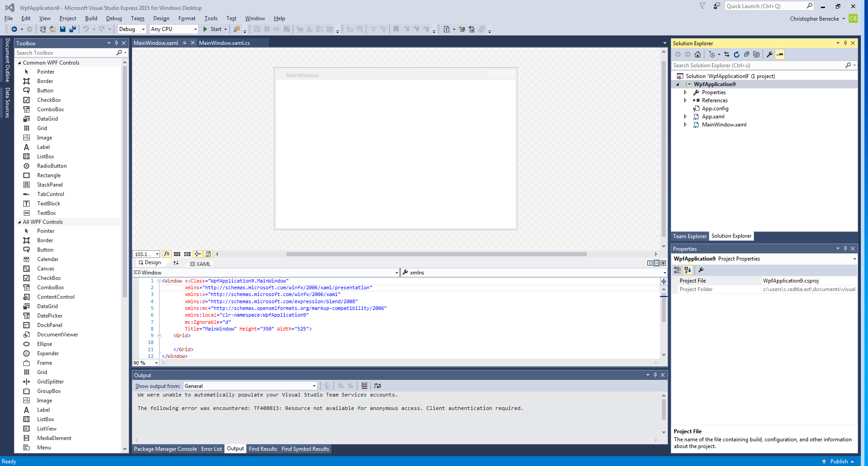
Task: Switch to the Error List tab
Action: coord(212,449)
